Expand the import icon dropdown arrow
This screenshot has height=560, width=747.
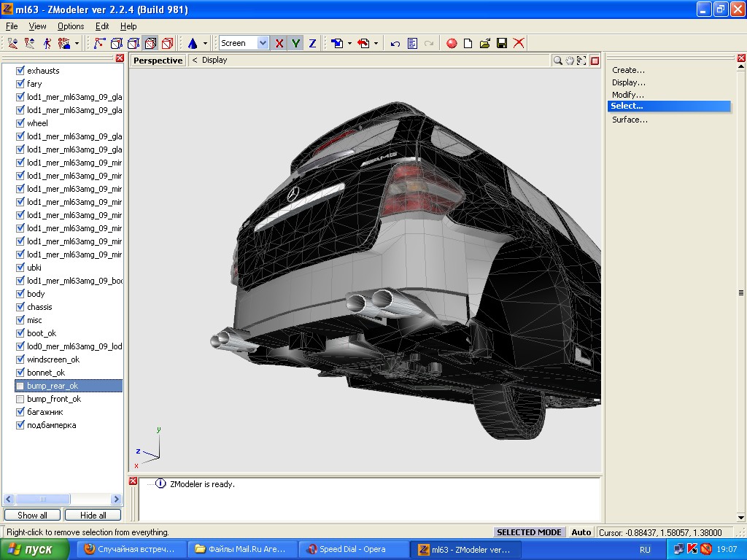(349, 43)
